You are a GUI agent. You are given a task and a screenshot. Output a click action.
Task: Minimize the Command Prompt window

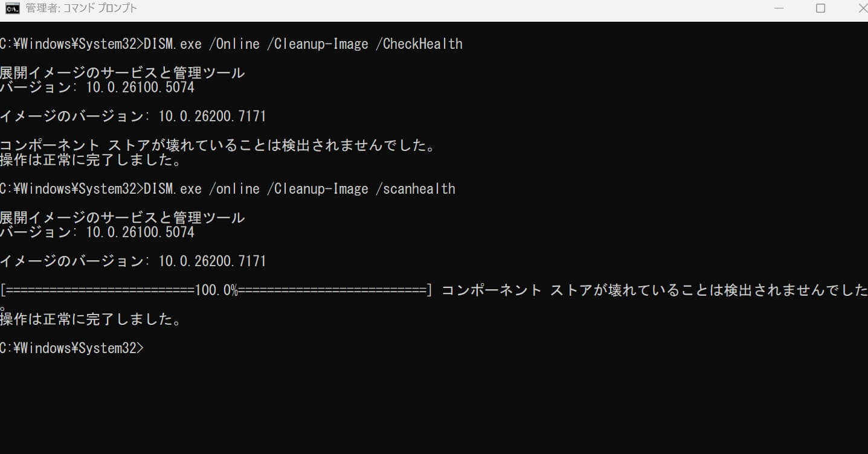779,8
